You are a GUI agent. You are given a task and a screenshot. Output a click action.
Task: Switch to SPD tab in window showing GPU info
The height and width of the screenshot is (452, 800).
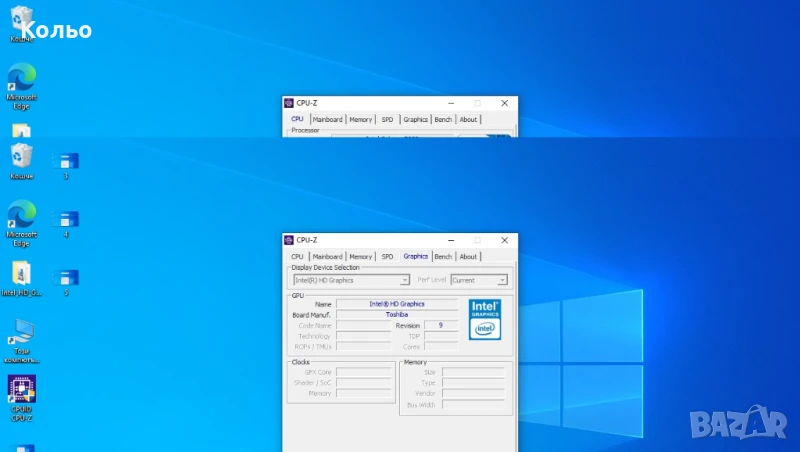coord(387,257)
